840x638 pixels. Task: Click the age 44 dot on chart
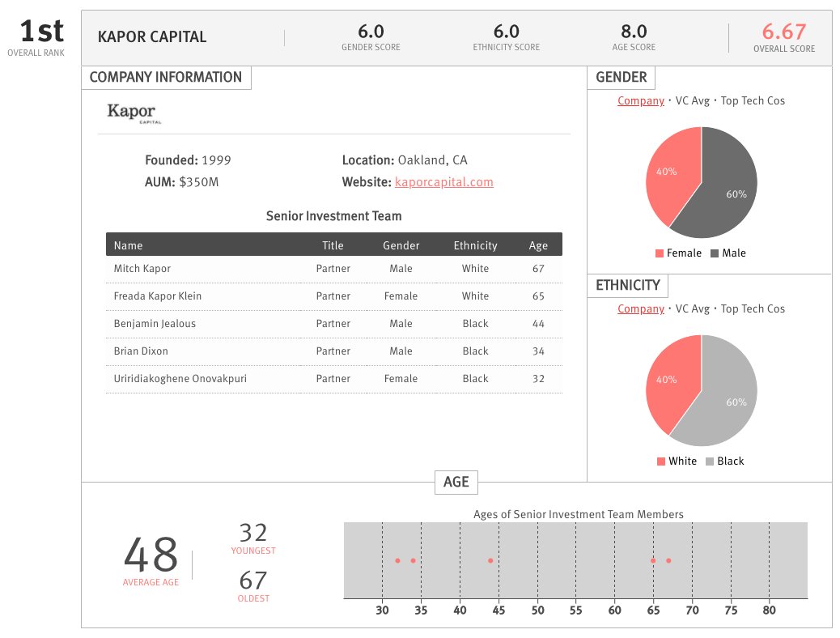[x=490, y=561]
